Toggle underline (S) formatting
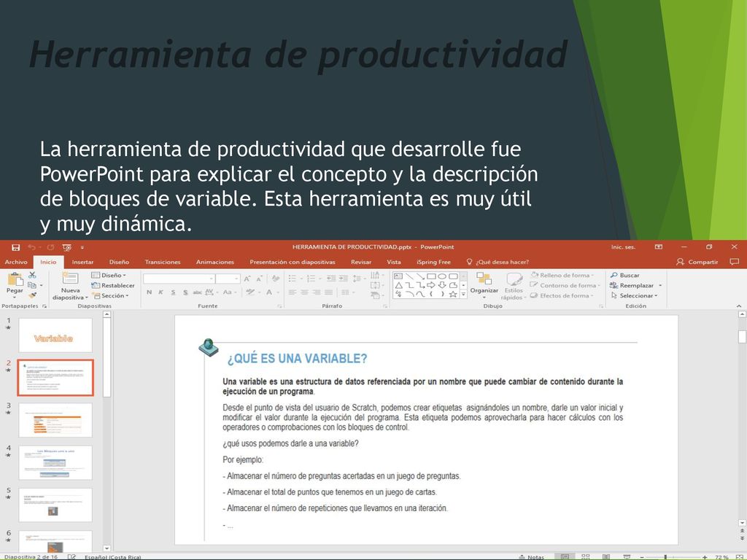 pos(174,292)
